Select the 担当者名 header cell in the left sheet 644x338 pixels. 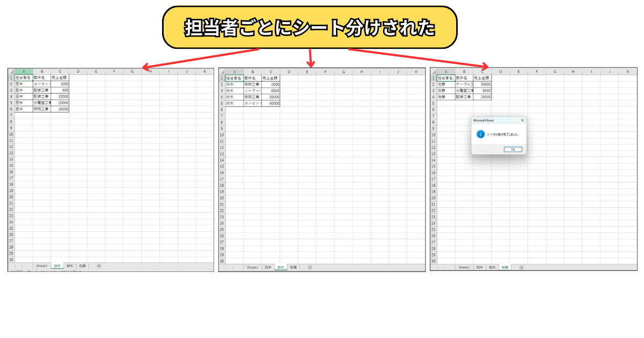[x=24, y=76]
